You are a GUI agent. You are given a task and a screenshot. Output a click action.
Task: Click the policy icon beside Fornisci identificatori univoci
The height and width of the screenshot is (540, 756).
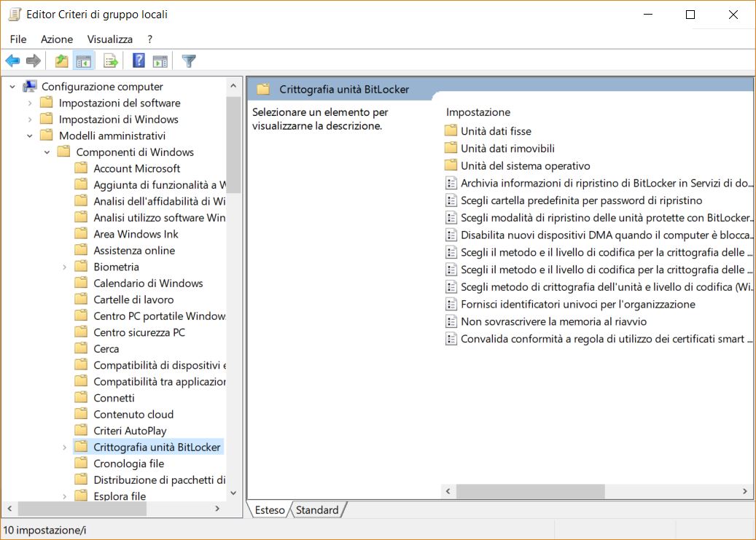coord(451,304)
